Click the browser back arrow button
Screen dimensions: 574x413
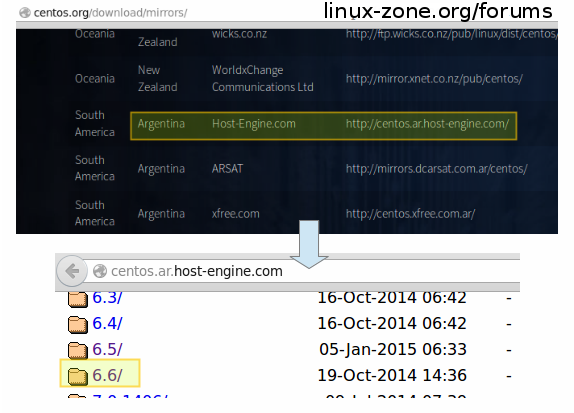point(72,271)
